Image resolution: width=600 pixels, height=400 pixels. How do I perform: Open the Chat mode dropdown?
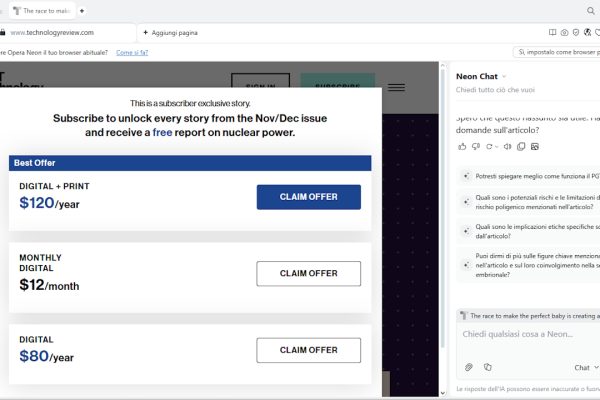[x=586, y=367]
